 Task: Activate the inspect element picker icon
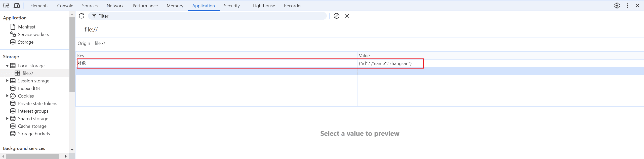[x=6, y=6]
